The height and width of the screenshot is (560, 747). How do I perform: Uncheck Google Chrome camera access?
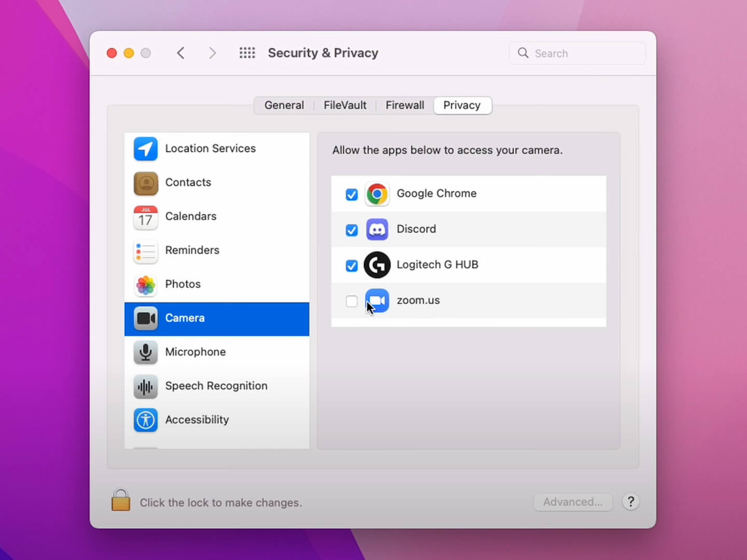[x=352, y=194]
